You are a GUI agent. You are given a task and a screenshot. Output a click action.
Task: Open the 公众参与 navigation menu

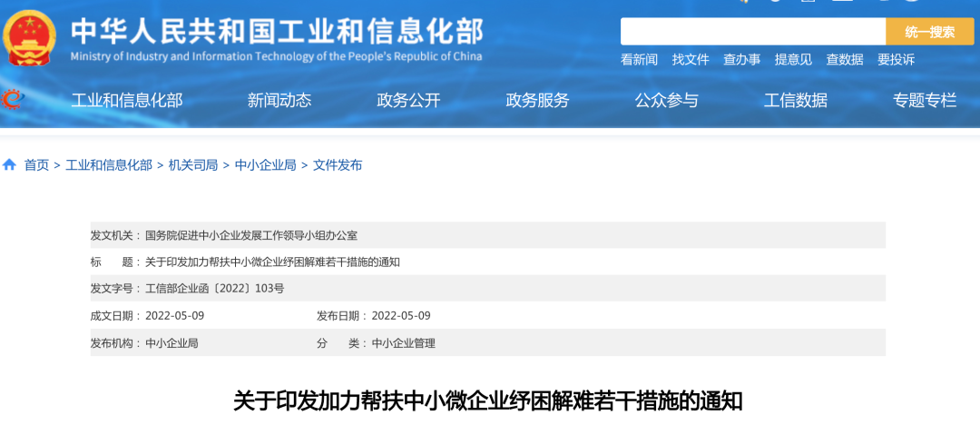[667, 100]
